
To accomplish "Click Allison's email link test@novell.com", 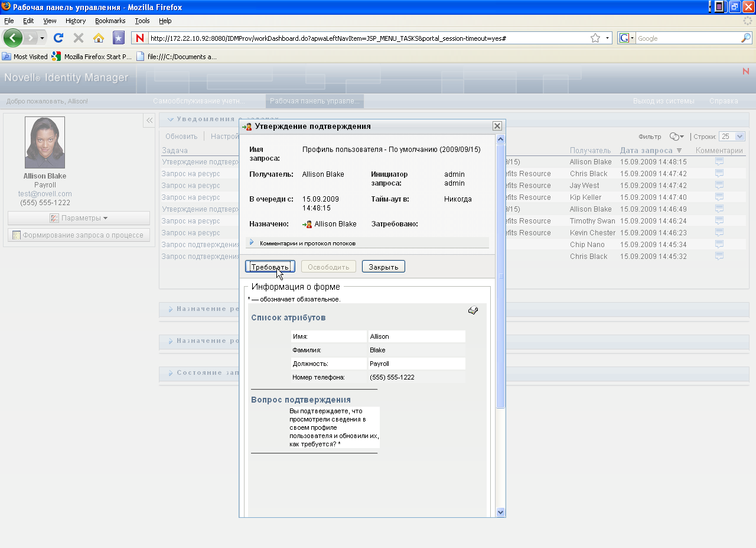I will 45,194.
